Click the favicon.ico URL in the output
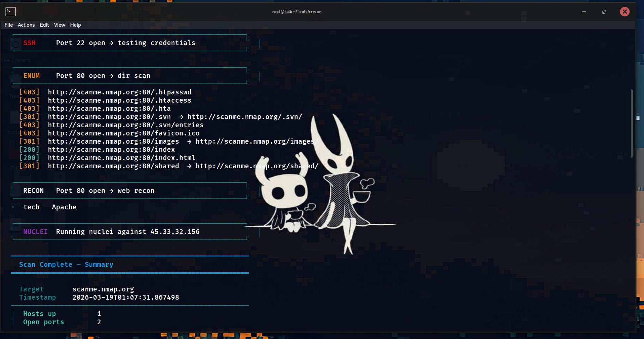This screenshot has width=644, height=339. tap(124, 133)
